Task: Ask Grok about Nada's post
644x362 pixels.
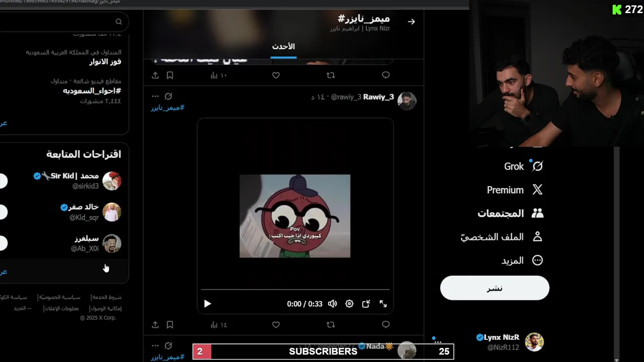Action: pos(169,345)
